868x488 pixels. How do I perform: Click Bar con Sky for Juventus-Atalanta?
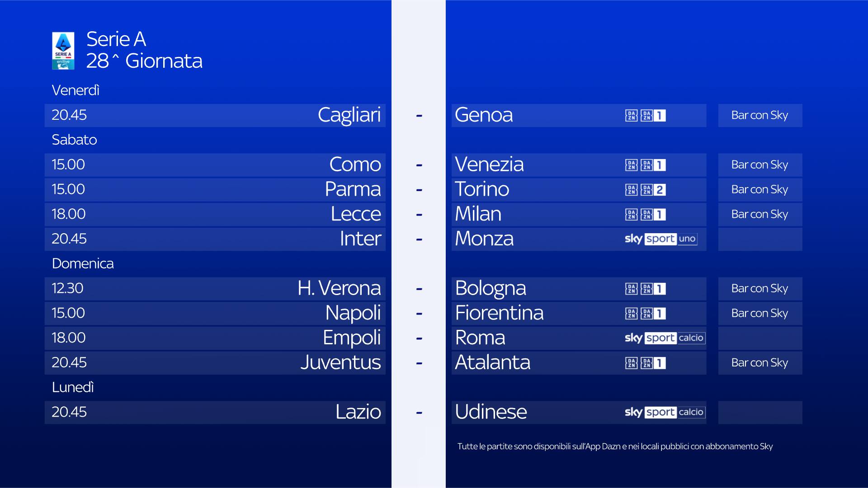coord(759,363)
